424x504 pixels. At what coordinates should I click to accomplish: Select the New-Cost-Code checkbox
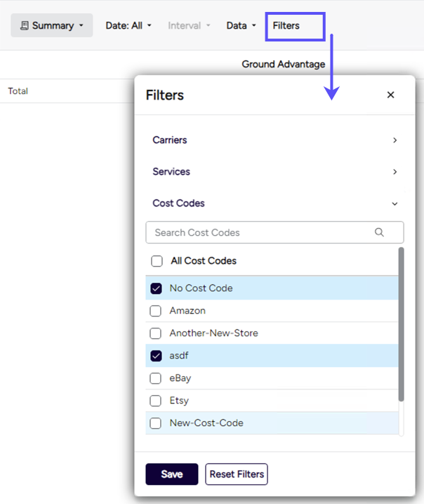tap(156, 423)
